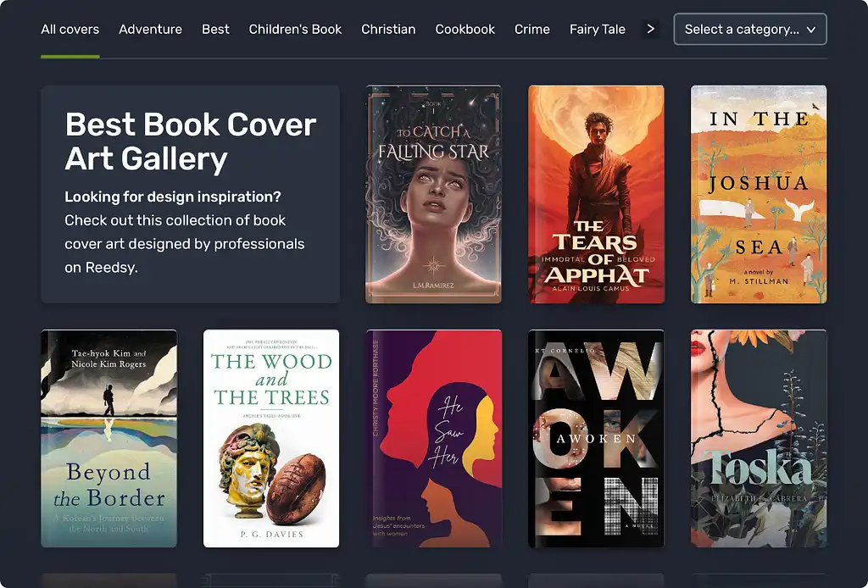Select the Adventure category tab

click(x=150, y=29)
